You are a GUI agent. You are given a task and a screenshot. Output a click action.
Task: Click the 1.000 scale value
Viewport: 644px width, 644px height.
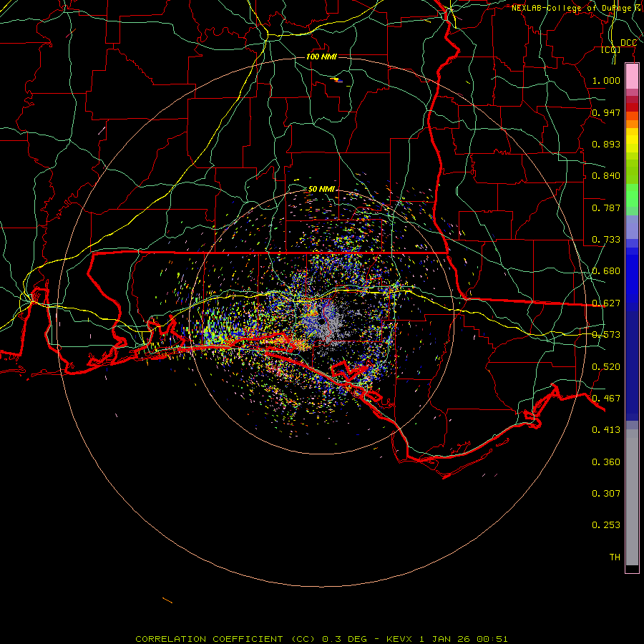(606, 80)
